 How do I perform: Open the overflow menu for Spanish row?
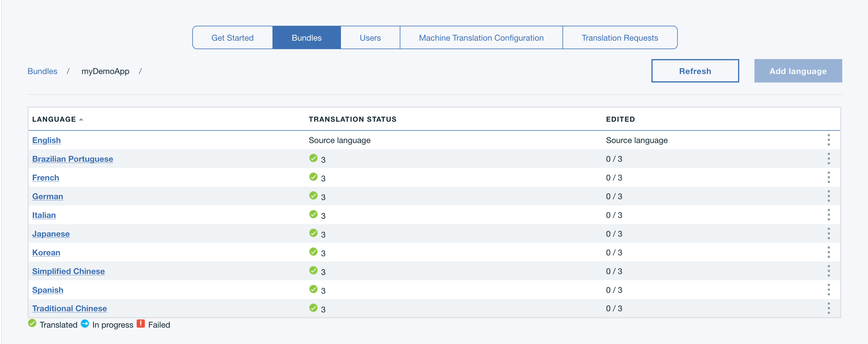828,289
